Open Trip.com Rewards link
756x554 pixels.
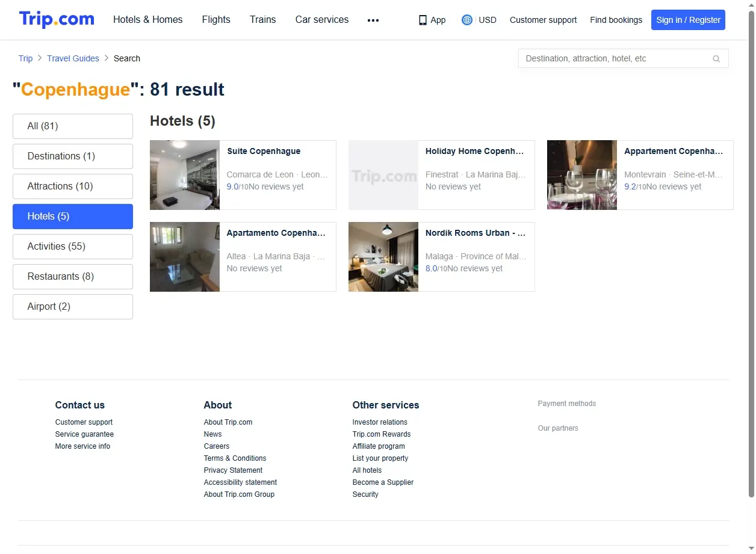[382, 434]
